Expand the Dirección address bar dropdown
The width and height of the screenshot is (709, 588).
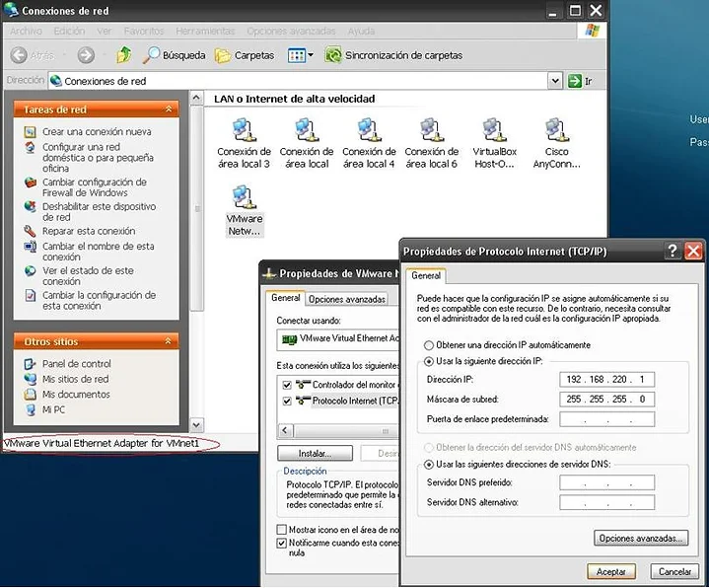555,82
